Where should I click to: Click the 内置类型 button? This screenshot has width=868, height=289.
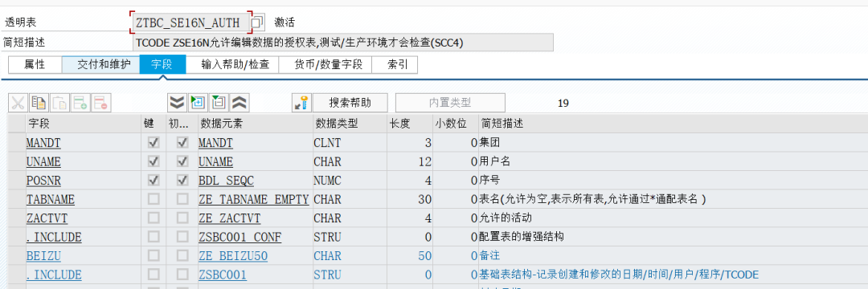tap(450, 103)
